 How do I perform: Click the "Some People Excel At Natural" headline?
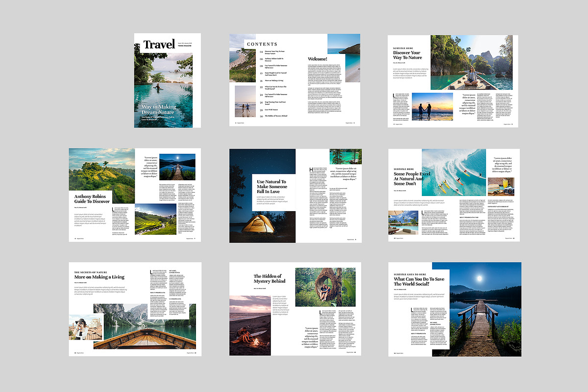coord(412,179)
